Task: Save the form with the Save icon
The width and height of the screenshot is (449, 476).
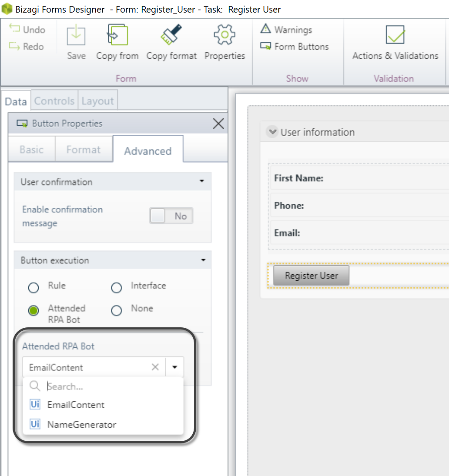Action: coord(76,35)
